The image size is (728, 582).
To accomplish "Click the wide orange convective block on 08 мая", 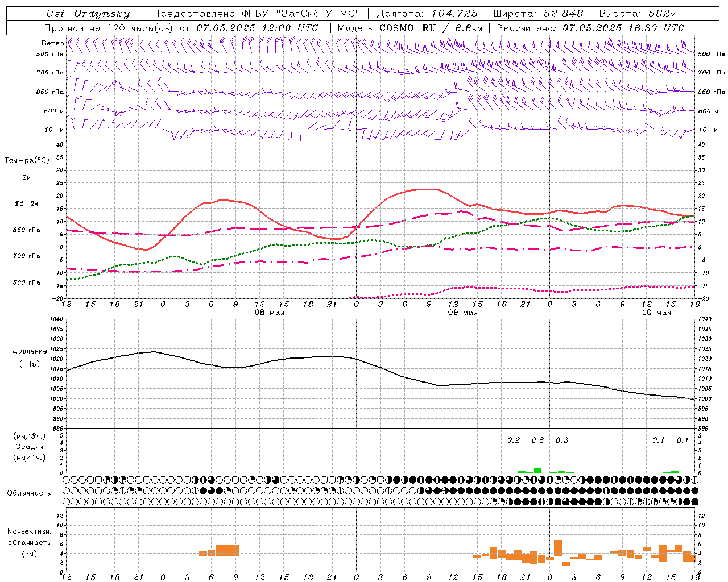I will click(x=227, y=550).
